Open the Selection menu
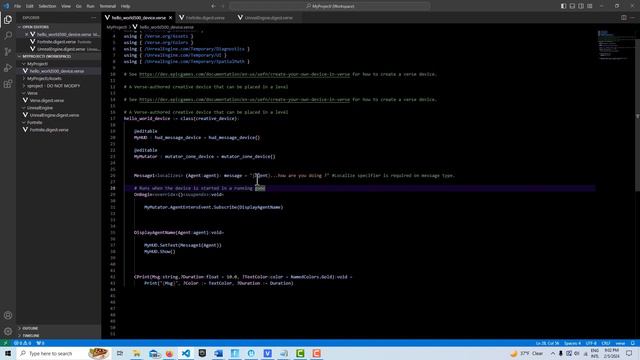The height and width of the screenshot is (360, 640). 47,6
